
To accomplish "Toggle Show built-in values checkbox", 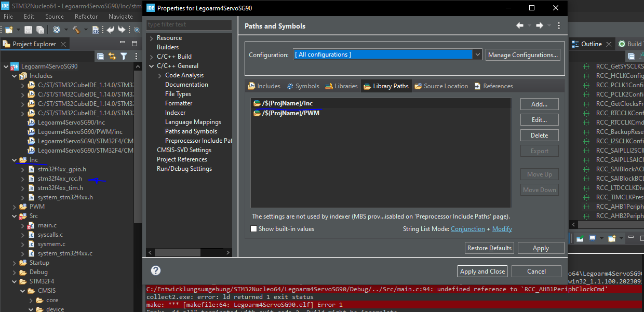I will pyautogui.click(x=254, y=229).
